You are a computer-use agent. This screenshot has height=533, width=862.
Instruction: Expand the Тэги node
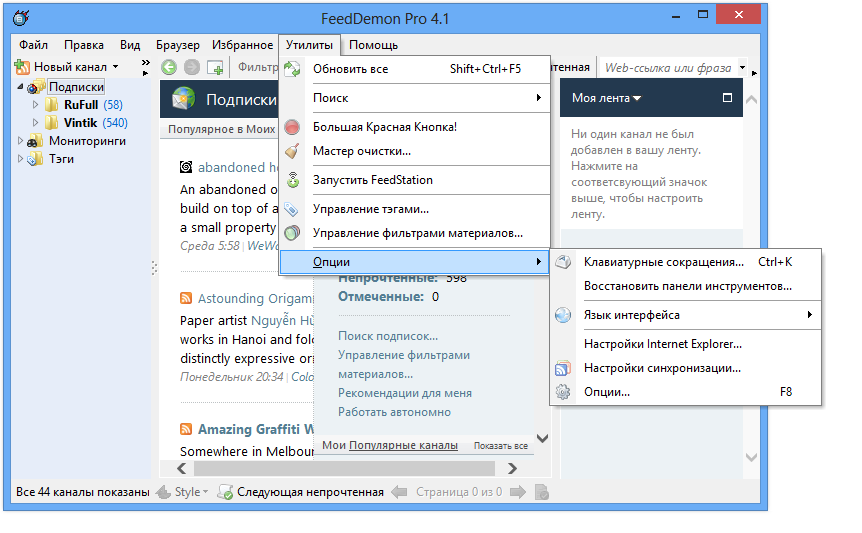pos(20,159)
